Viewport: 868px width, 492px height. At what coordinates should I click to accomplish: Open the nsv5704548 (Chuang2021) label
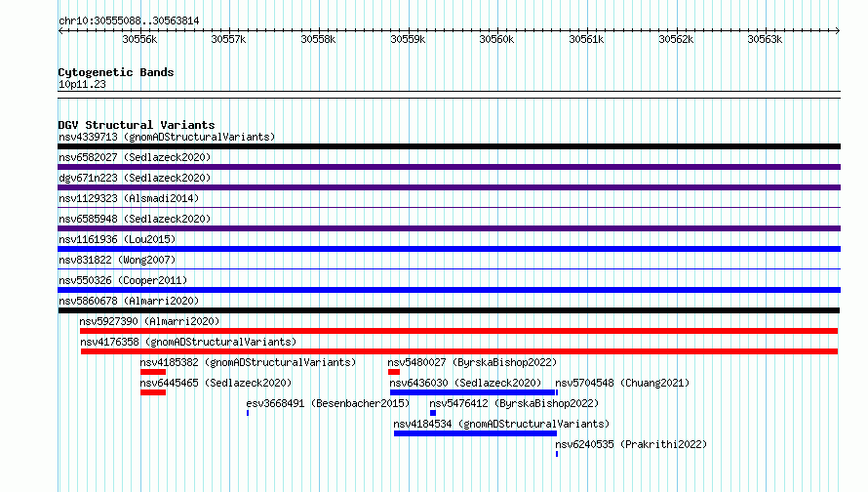pos(622,383)
